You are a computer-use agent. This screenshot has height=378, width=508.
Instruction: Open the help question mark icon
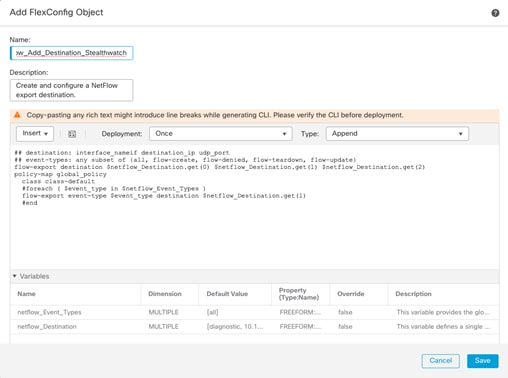click(x=495, y=13)
